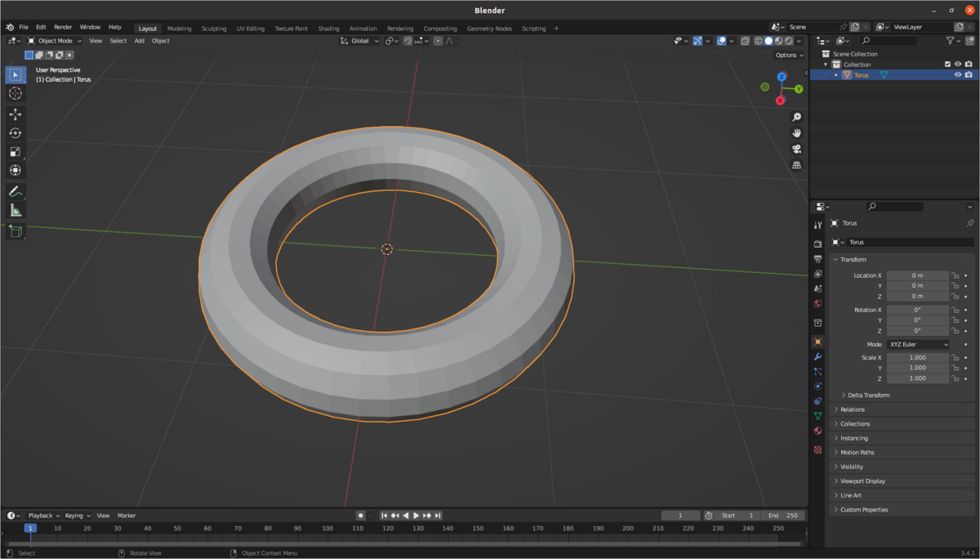Click the timeline Marker menu
Viewport: 980px width, 559px height.
(127, 516)
